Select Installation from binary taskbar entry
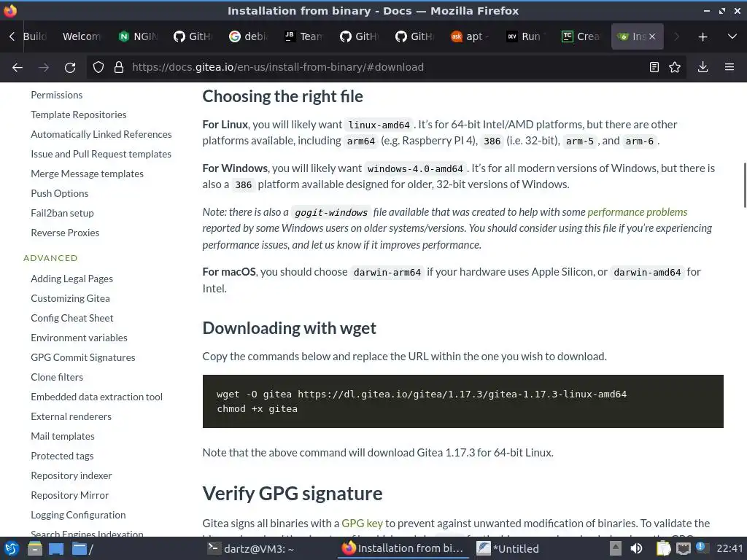Viewport: 747px width, 560px height. tap(403, 548)
